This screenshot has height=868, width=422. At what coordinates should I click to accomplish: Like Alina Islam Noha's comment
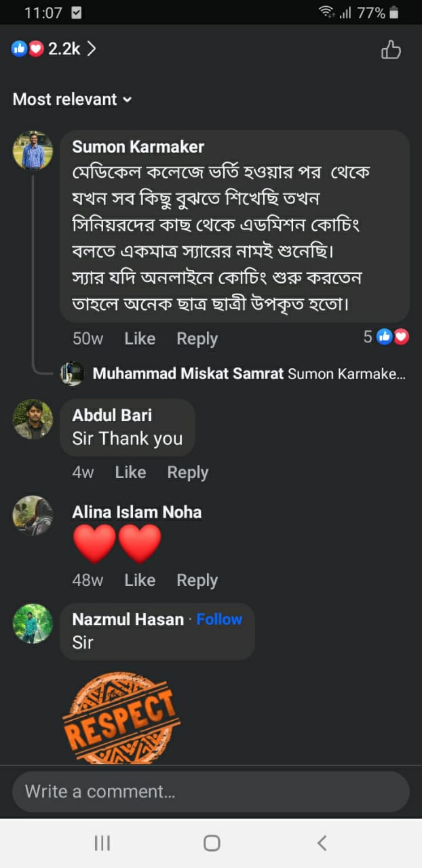(x=140, y=580)
